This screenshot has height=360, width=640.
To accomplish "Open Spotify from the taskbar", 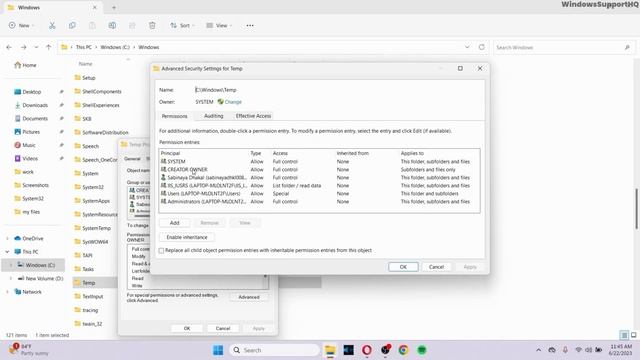I will pyautogui.click(x=422, y=350).
